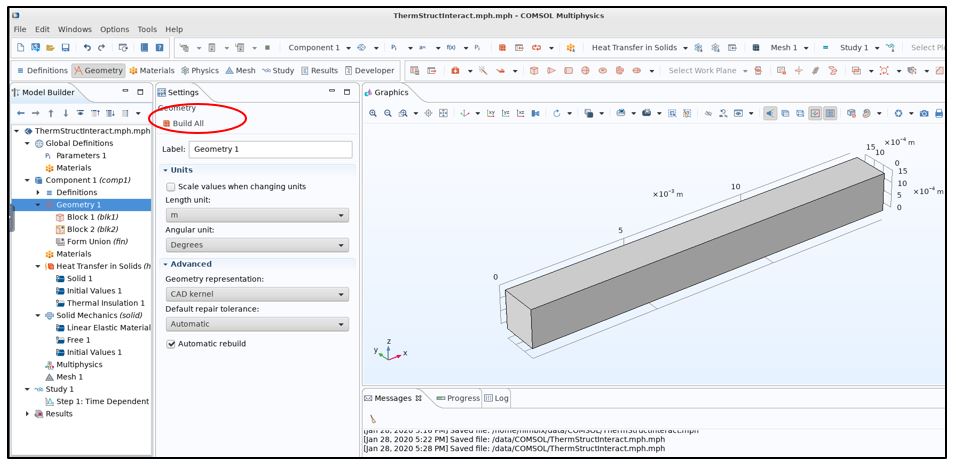This screenshot has height=469, width=958.
Task: Print the Graphics window
Action: coord(938,114)
